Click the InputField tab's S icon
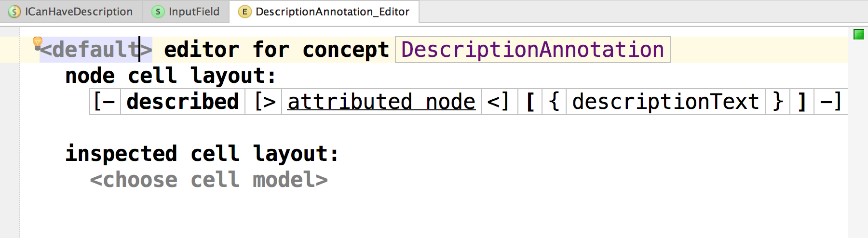Viewport: 868px width, 238px height. click(x=158, y=12)
